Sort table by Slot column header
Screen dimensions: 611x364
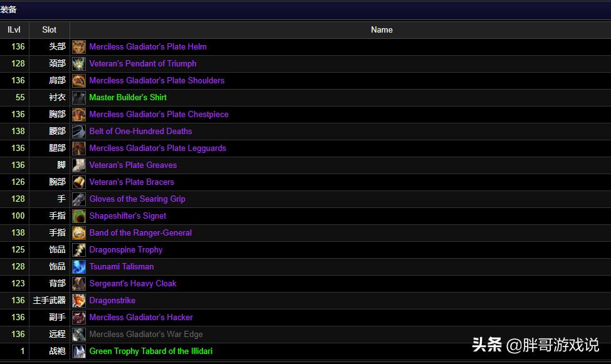point(49,29)
